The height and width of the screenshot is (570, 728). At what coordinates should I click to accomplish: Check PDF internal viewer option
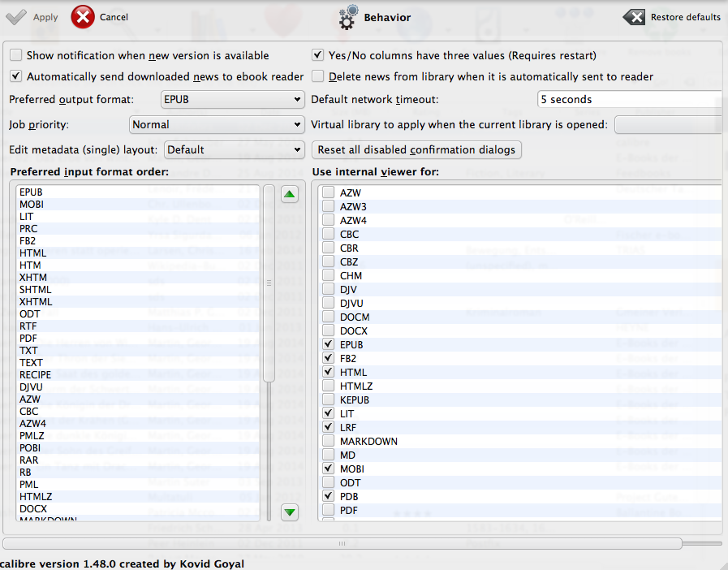(328, 510)
